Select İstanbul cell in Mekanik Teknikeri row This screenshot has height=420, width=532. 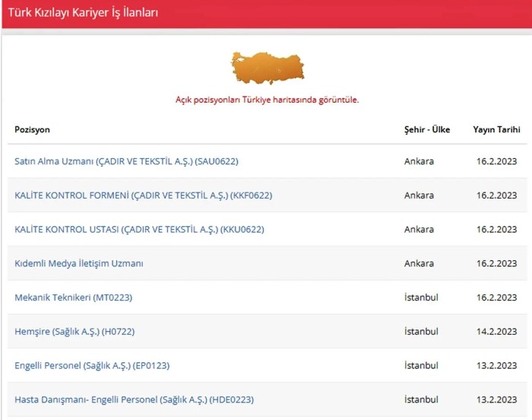pyautogui.click(x=421, y=297)
